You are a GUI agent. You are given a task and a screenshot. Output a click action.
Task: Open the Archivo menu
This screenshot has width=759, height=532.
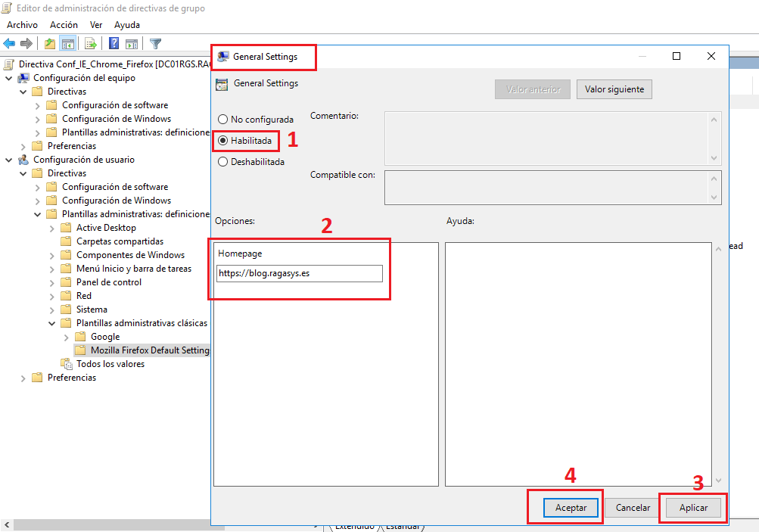click(x=22, y=24)
